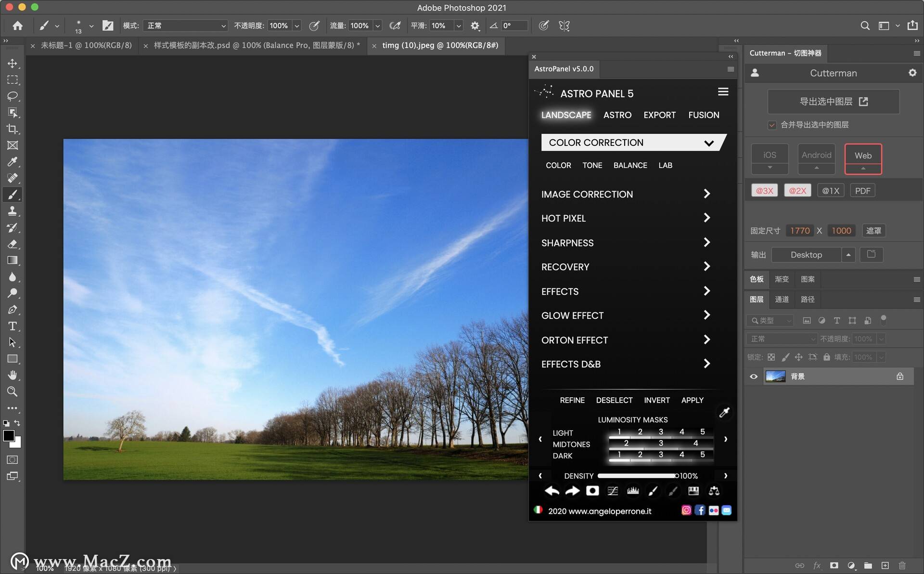
Task: Select the Eyedropper tool in left toolbar
Action: pyautogui.click(x=13, y=162)
